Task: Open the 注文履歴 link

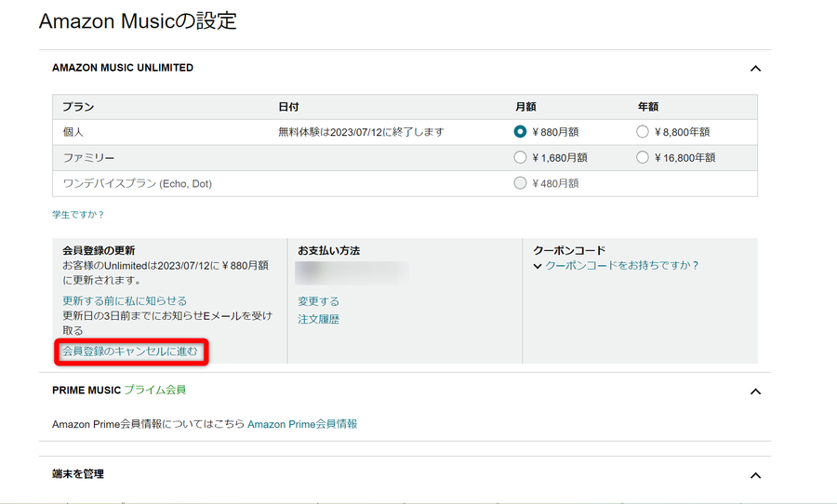Action: point(318,319)
